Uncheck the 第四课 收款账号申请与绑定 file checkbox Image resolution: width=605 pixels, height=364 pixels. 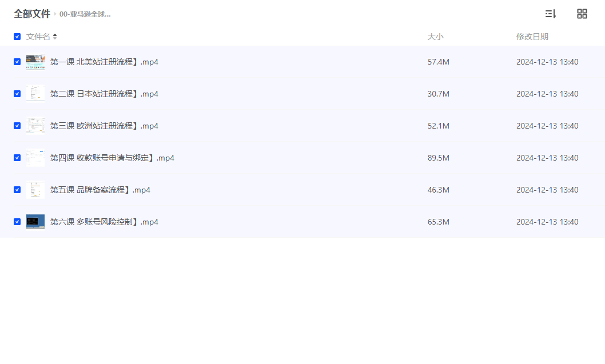pos(17,158)
